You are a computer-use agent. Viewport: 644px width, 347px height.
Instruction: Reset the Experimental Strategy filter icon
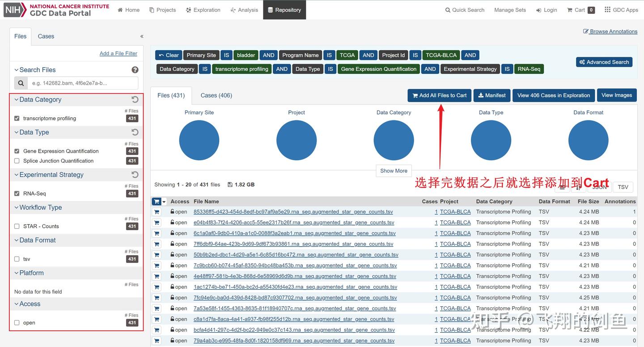135,175
